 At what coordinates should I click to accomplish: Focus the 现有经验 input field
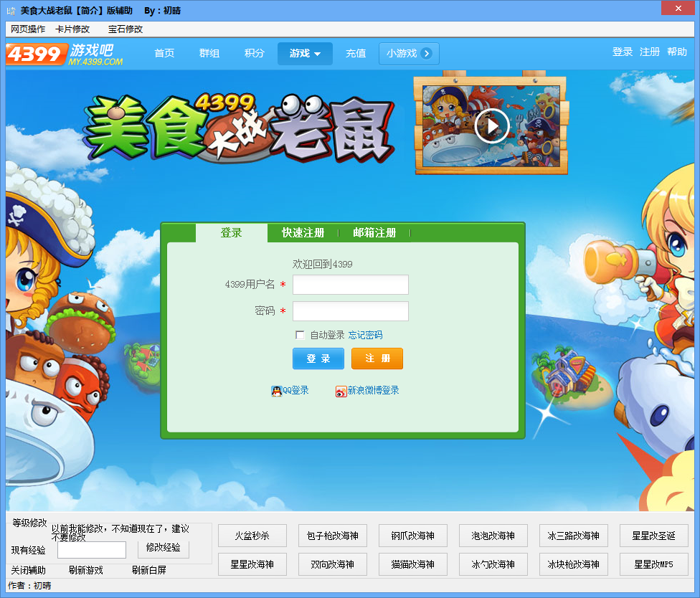(92, 550)
